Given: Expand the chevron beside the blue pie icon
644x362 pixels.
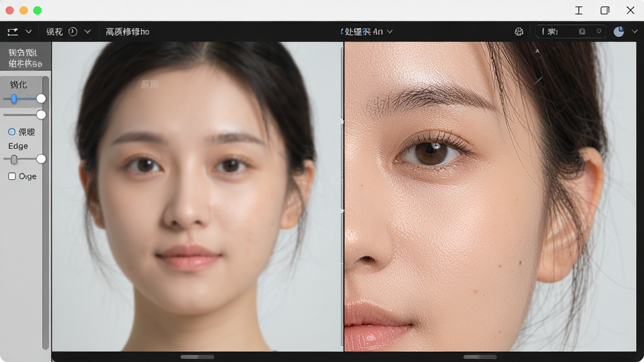Looking at the screenshot, I should pyautogui.click(x=635, y=31).
